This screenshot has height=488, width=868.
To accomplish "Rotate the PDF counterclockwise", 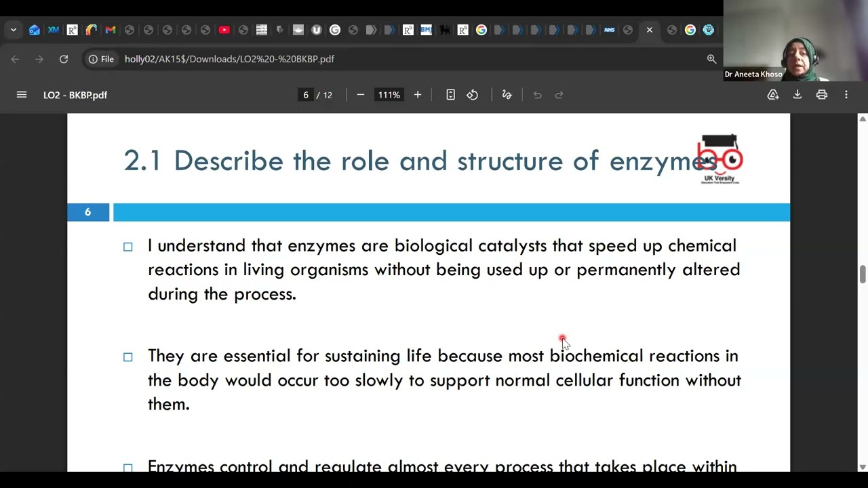I will tap(473, 95).
